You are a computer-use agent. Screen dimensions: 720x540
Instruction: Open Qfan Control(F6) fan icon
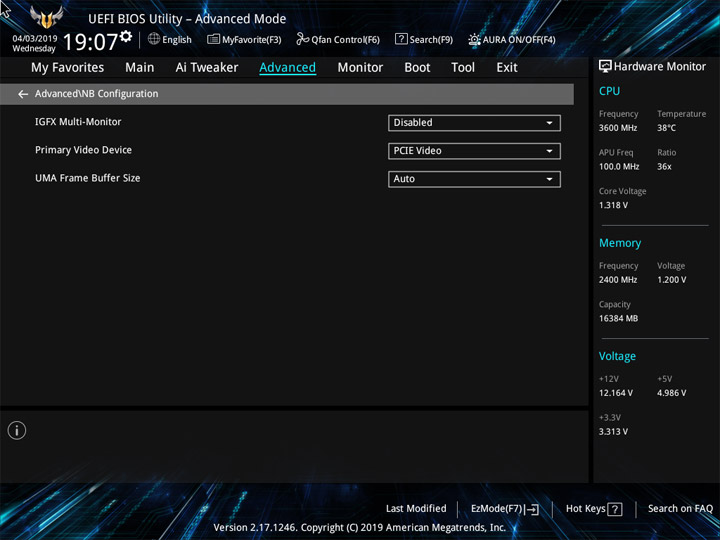tap(302, 39)
